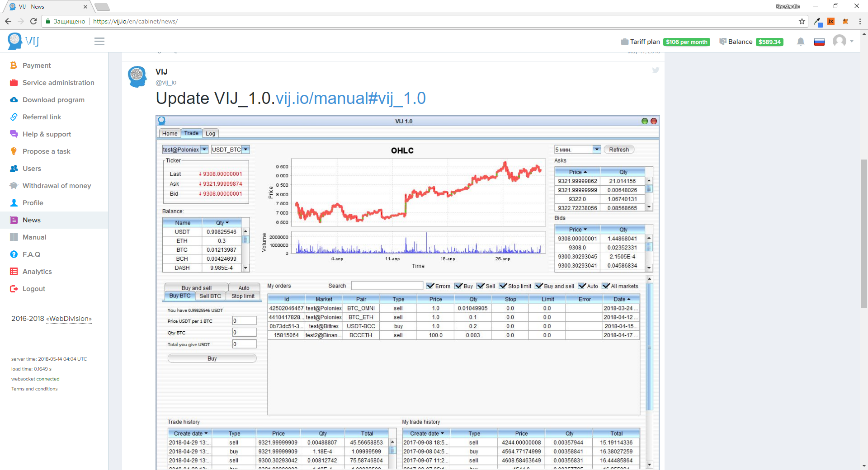The height and width of the screenshot is (470, 868).
Task: Toggle the hamburger sidebar menu icon
Action: tap(99, 42)
